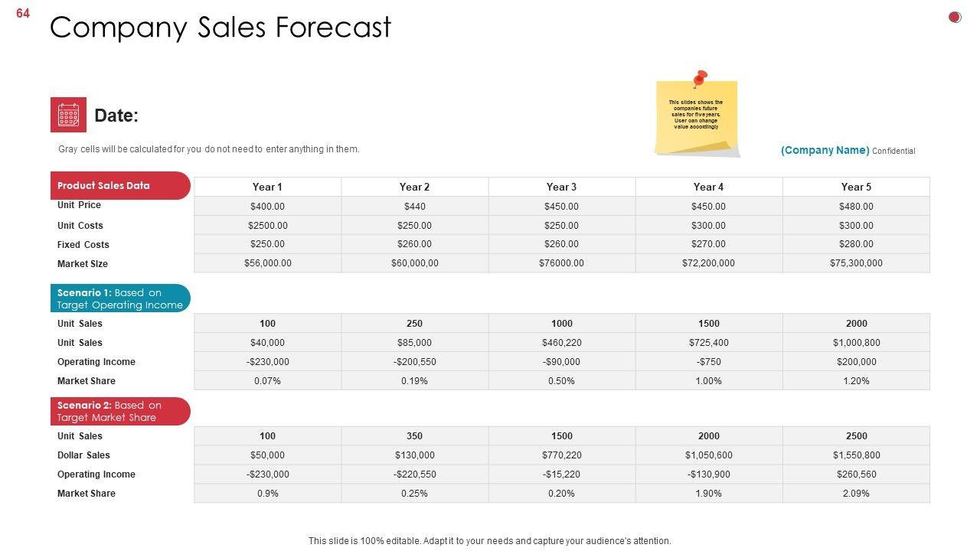Image resolution: width=980 pixels, height=551 pixels.
Task: Select the Year 1 Unit Price cell $400.00
Action: 267,207
